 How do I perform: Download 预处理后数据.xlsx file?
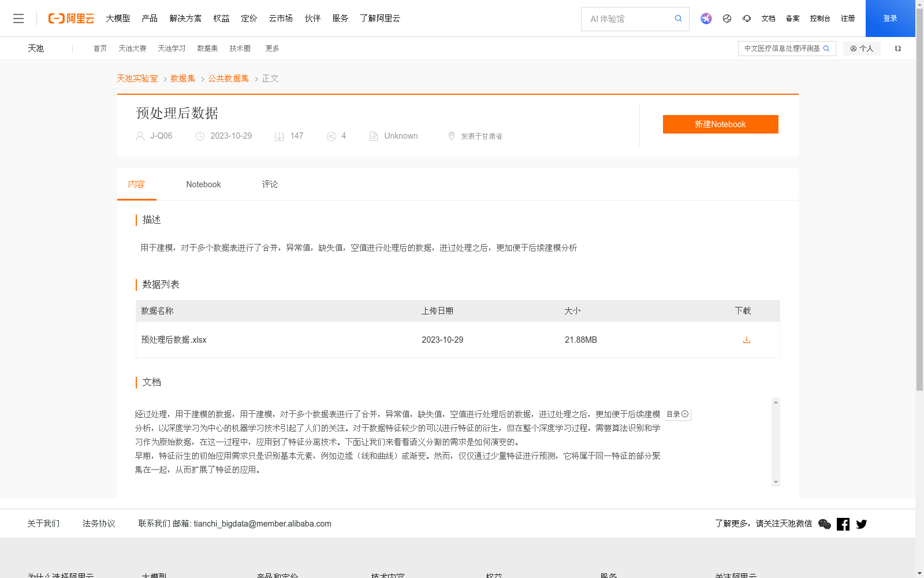(747, 340)
